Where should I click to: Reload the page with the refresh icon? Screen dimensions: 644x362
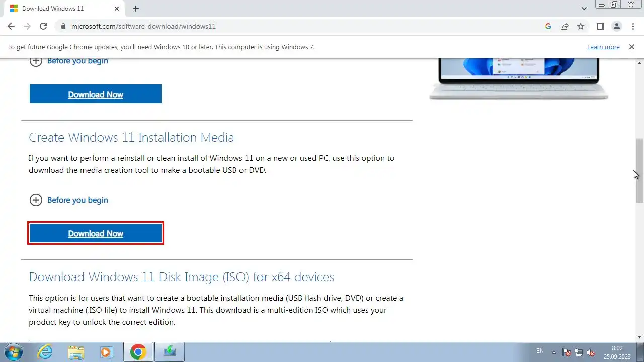coord(43,26)
